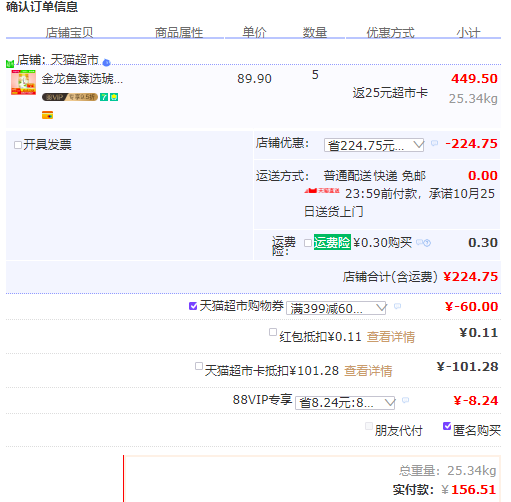This screenshot has width=511, height=502.
Task: Enable the 运费险 purchase checkbox
Action: point(308,243)
